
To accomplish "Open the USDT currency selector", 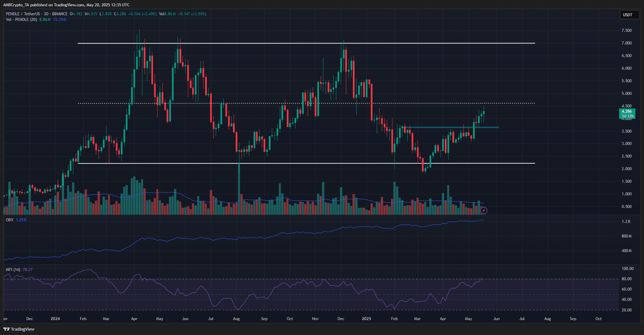I will [628, 15].
